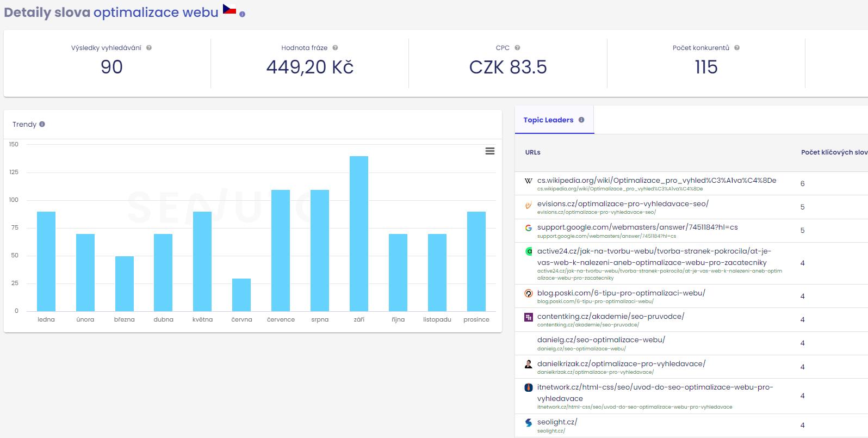Click help icon beside Hodnota fráze
This screenshot has width=868, height=438.
coord(335,48)
